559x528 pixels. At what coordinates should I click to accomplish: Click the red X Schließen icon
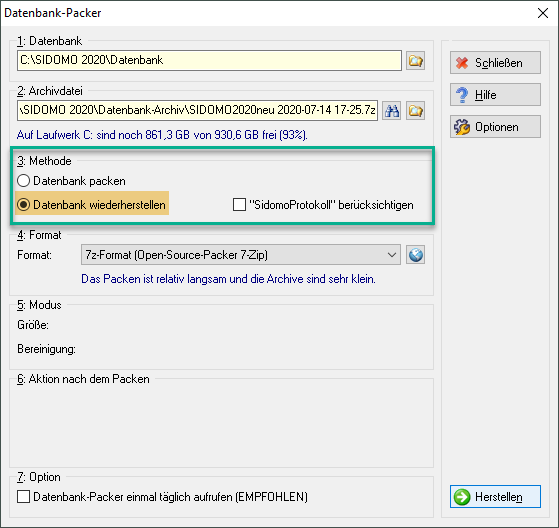click(462, 63)
